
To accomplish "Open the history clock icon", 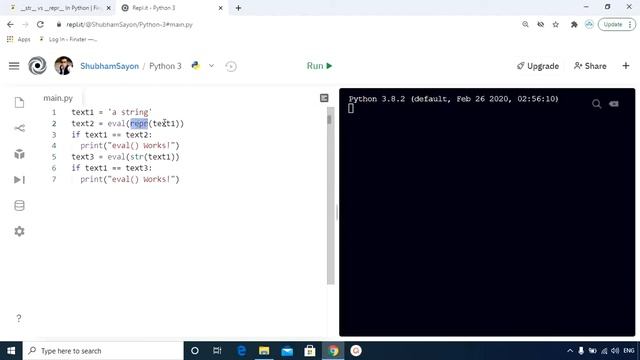I will (x=231, y=66).
